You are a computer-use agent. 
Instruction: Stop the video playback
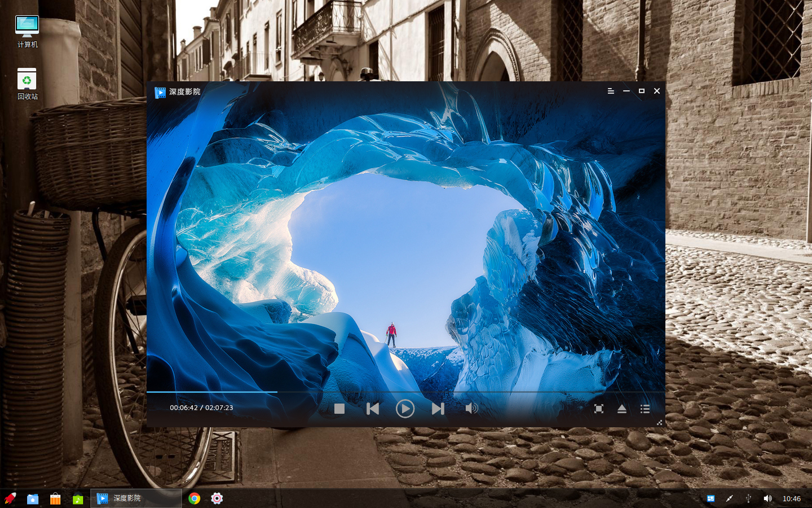(x=339, y=409)
